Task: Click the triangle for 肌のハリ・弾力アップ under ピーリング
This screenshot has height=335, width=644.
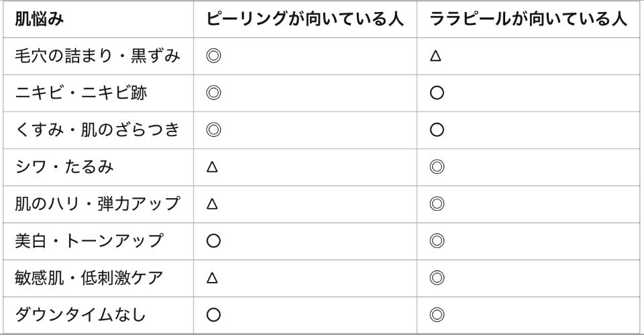Action: tap(213, 204)
